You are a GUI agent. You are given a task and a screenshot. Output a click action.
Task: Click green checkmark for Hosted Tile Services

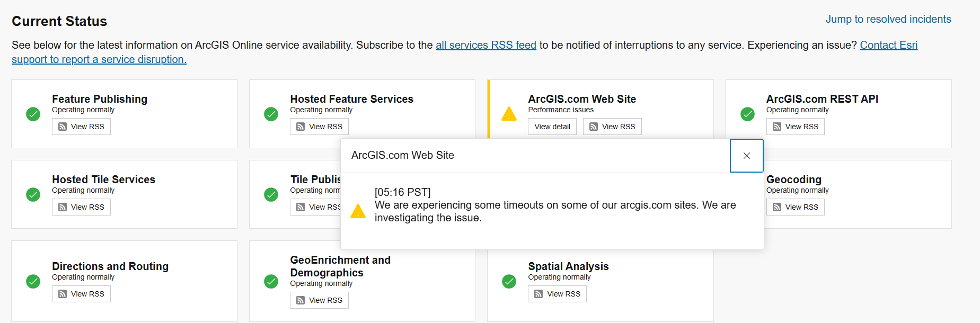[x=33, y=194]
